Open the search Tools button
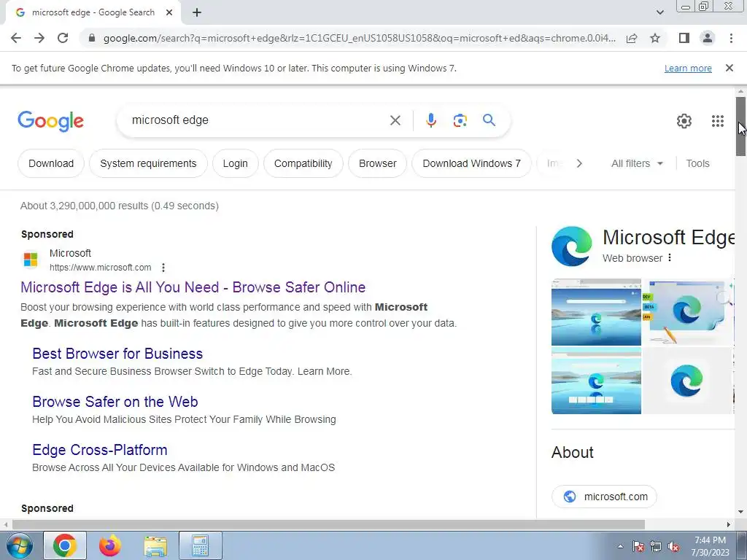Screen dimensions: 747x560 697,163
